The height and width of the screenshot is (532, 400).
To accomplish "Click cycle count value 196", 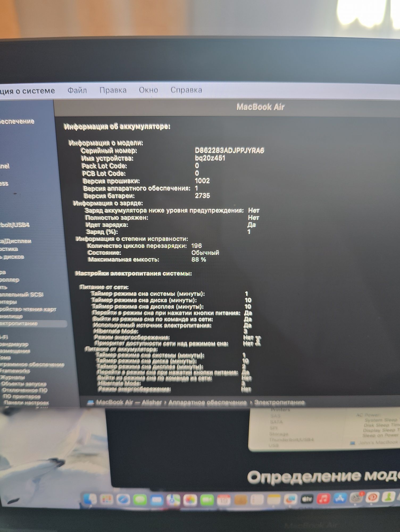I will pos(197,246).
